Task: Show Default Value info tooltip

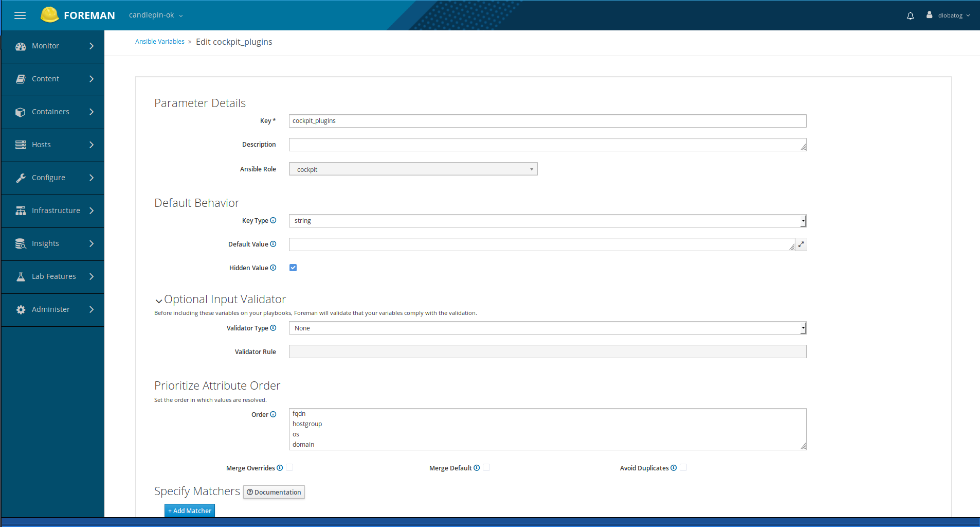Action: pyautogui.click(x=273, y=244)
